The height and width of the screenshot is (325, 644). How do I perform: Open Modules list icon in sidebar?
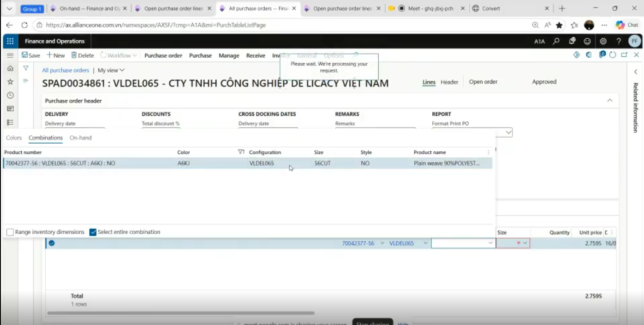click(x=10, y=122)
